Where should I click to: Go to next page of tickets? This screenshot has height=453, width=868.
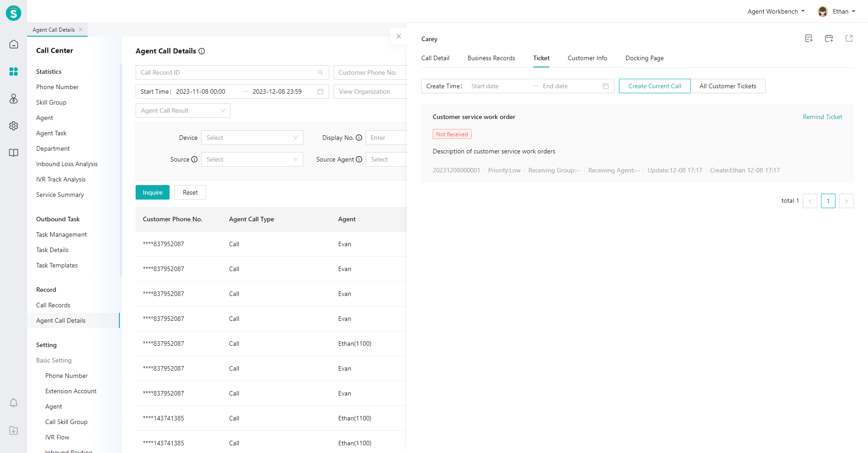click(x=846, y=201)
